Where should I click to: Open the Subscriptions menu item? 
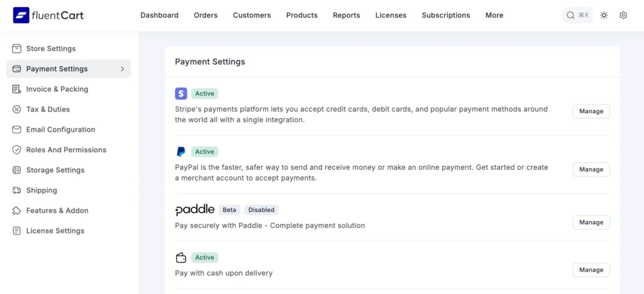tap(446, 15)
